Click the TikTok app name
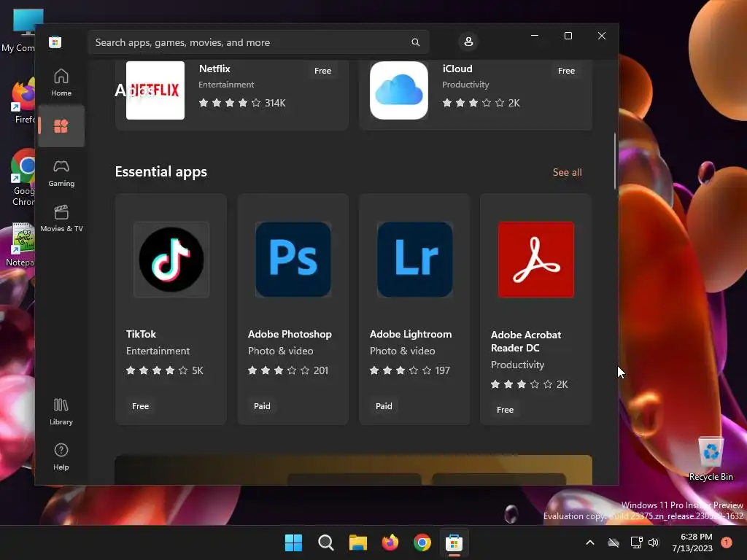Image resolution: width=747 pixels, height=560 pixels. [x=141, y=334]
